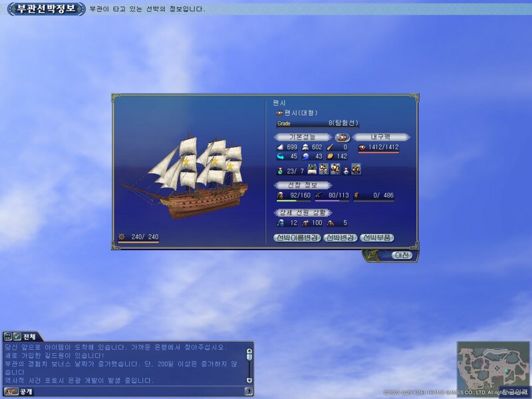Click chat line about 포토시 은광 개발
Image resolution: width=532 pixels, height=399 pixels.
[79, 380]
